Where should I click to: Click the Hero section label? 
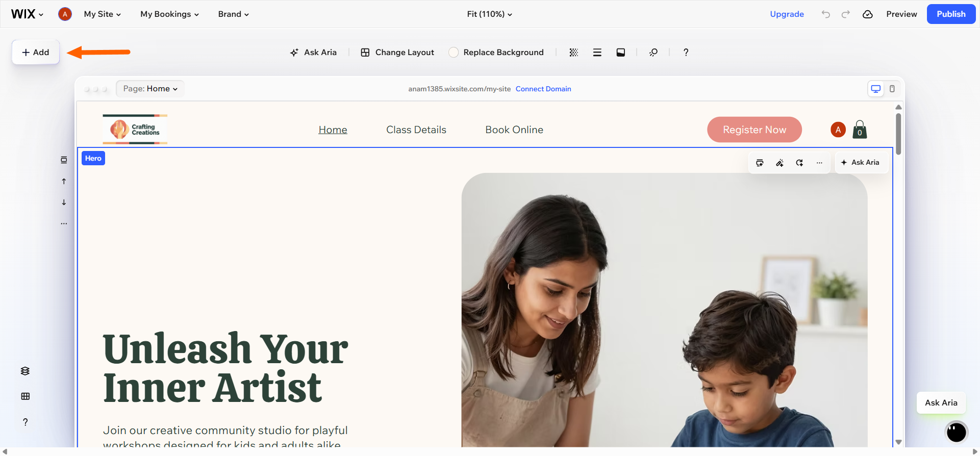point(93,158)
